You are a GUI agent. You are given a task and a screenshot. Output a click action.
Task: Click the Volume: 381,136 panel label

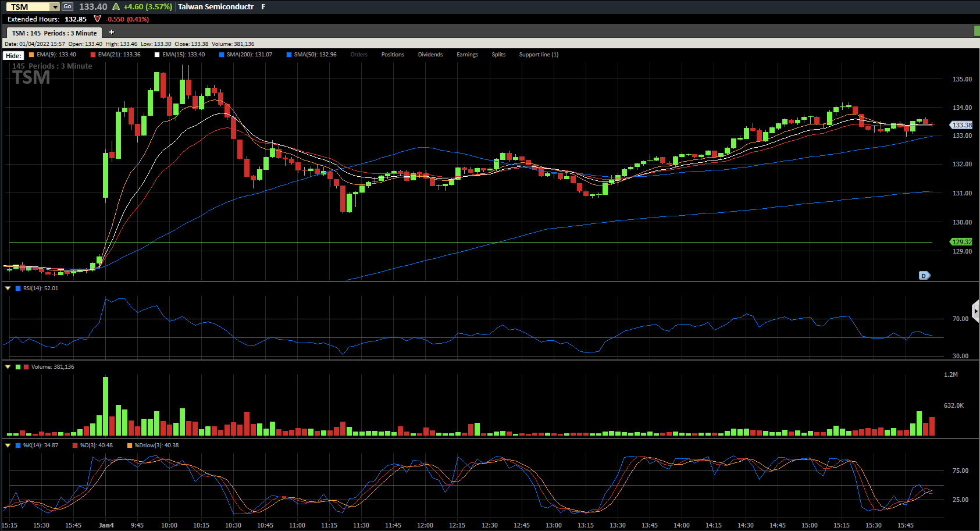tap(53, 367)
